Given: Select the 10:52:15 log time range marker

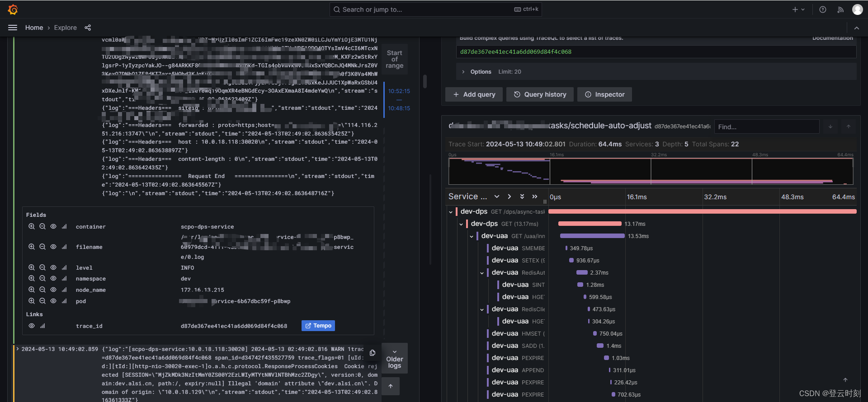Looking at the screenshot, I should (x=399, y=91).
